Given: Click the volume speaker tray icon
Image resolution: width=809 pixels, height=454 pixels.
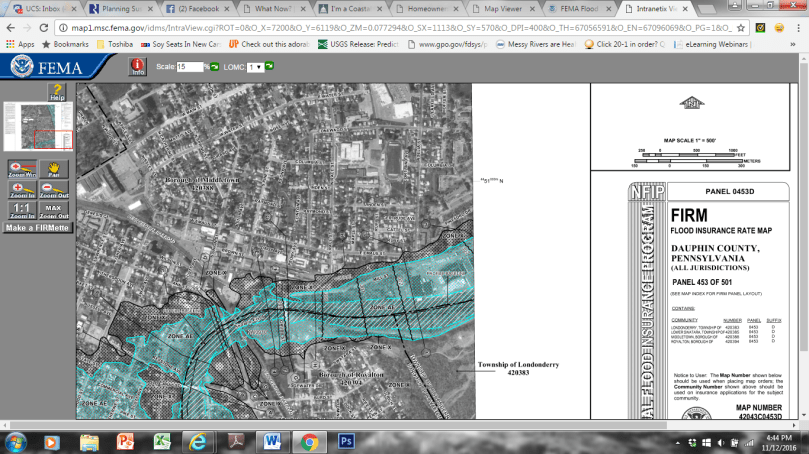Looking at the screenshot, I should point(720,443).
